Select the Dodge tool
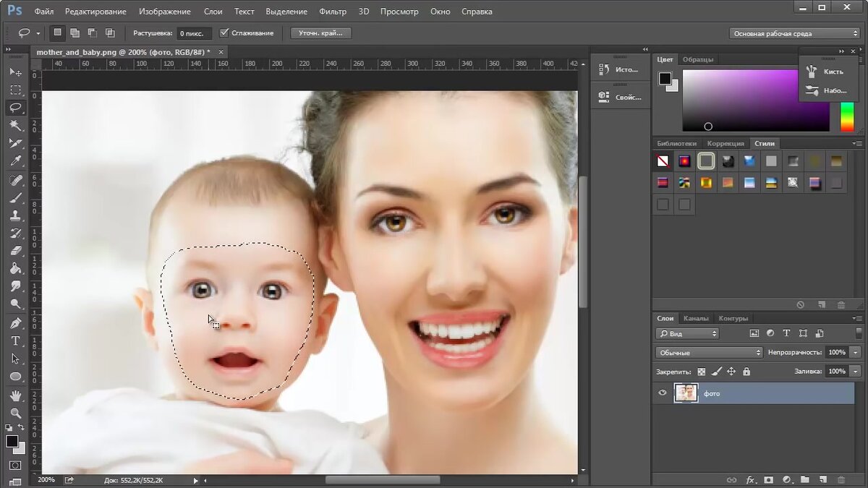 [15, 304]
